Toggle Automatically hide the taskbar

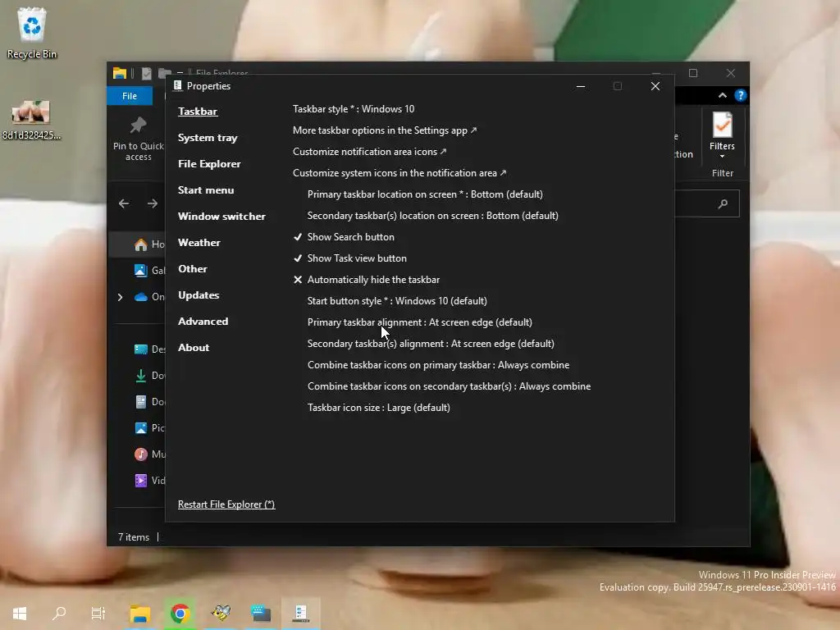point(367,280)
